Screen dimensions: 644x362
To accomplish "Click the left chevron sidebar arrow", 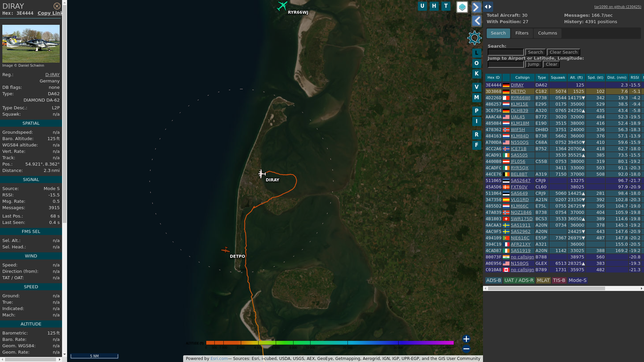I will coord(477,21).
